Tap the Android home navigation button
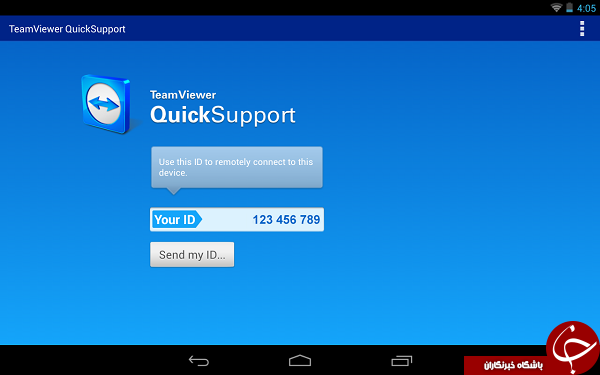600x375 pixels. (300, 360)
